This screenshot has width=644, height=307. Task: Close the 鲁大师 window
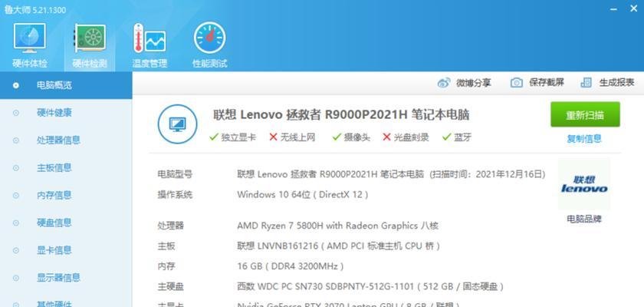point(634,8)
